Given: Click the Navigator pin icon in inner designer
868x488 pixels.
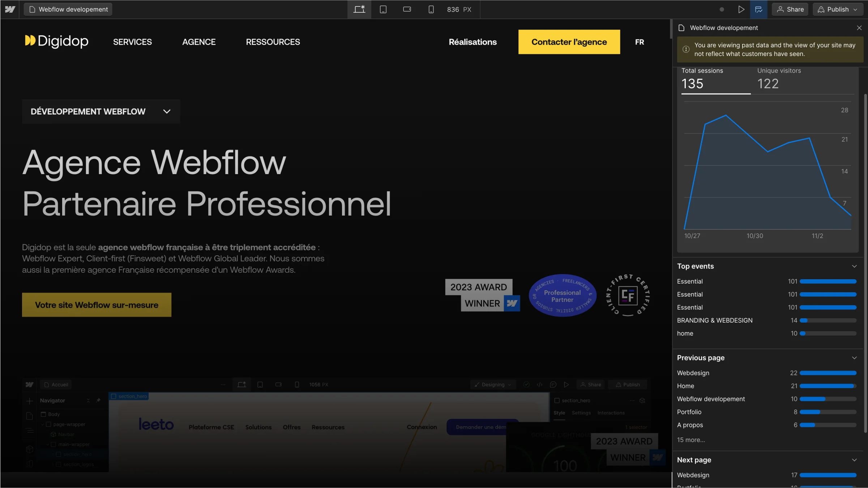Looking at the screenshot, I should tap(98, 400).
